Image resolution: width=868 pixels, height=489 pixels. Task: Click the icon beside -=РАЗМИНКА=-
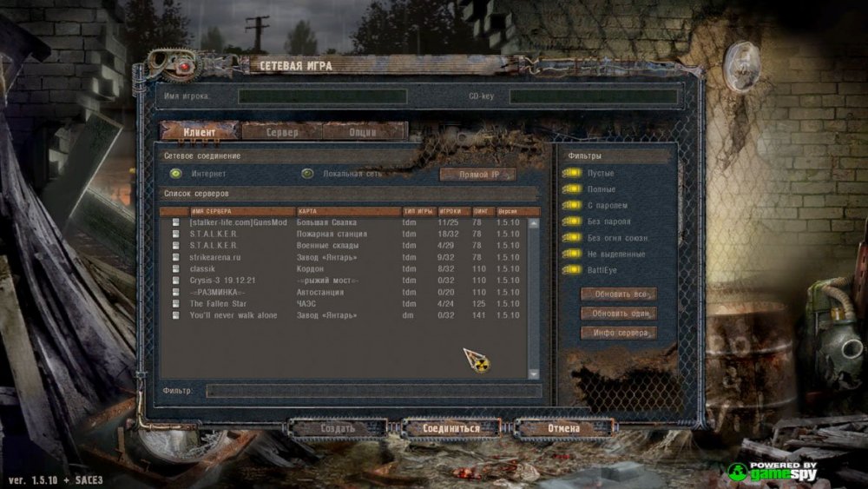pos(175,292)
